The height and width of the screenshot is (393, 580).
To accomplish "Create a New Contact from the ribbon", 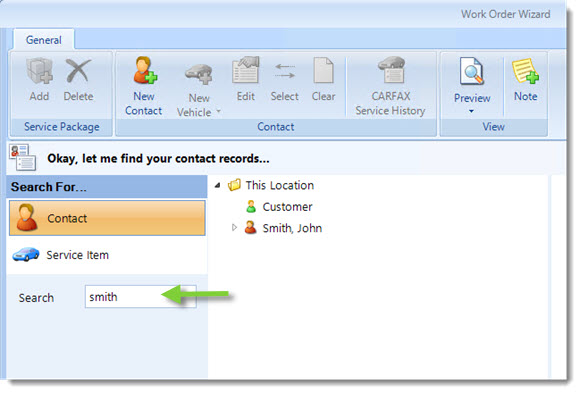I will coord(144,86).
